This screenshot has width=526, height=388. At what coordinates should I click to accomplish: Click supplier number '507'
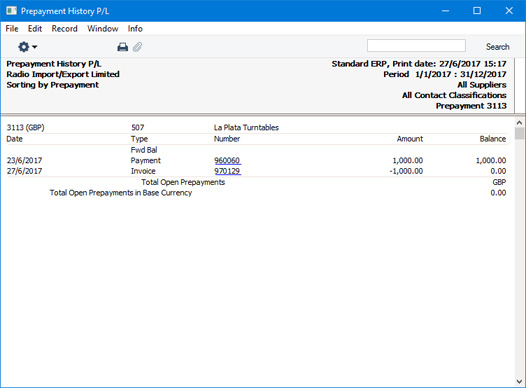(138, 127)
